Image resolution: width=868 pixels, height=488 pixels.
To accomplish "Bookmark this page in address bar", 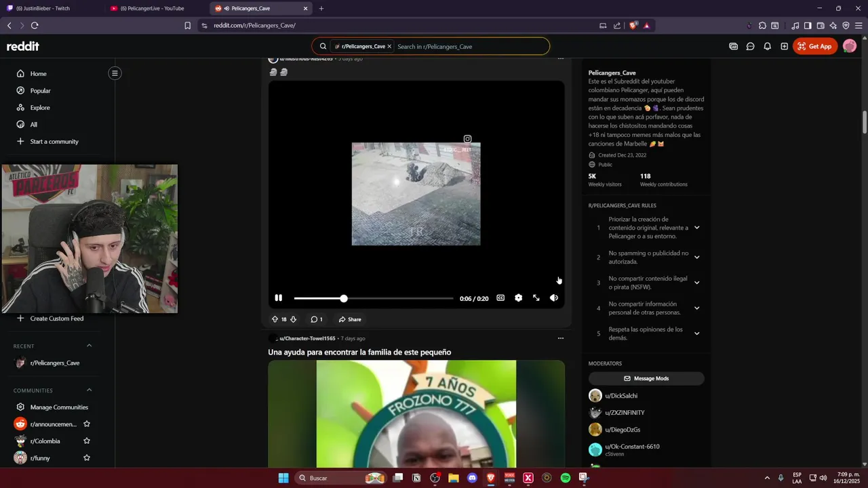I will pyautogui.click(x=188, y=26).
